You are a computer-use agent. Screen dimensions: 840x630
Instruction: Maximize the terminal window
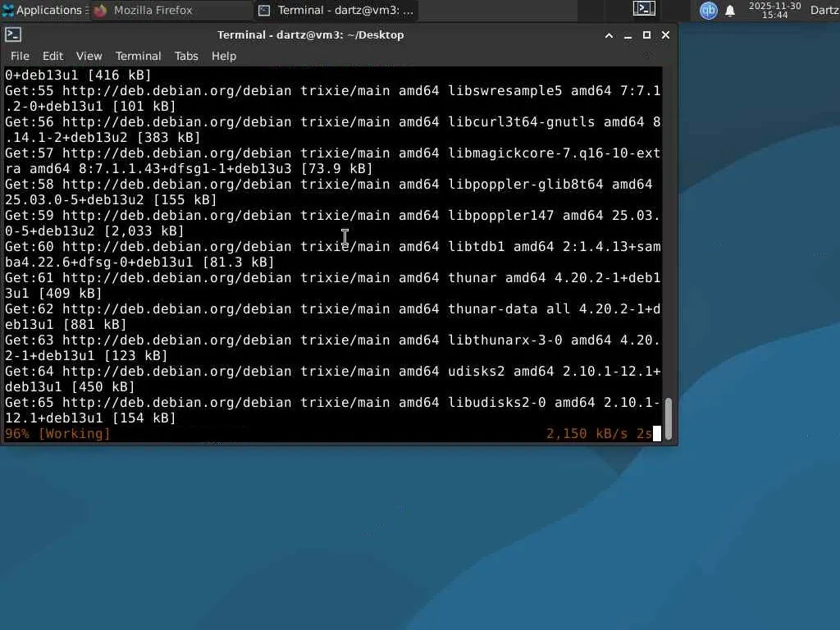click(x=646, y=35)
